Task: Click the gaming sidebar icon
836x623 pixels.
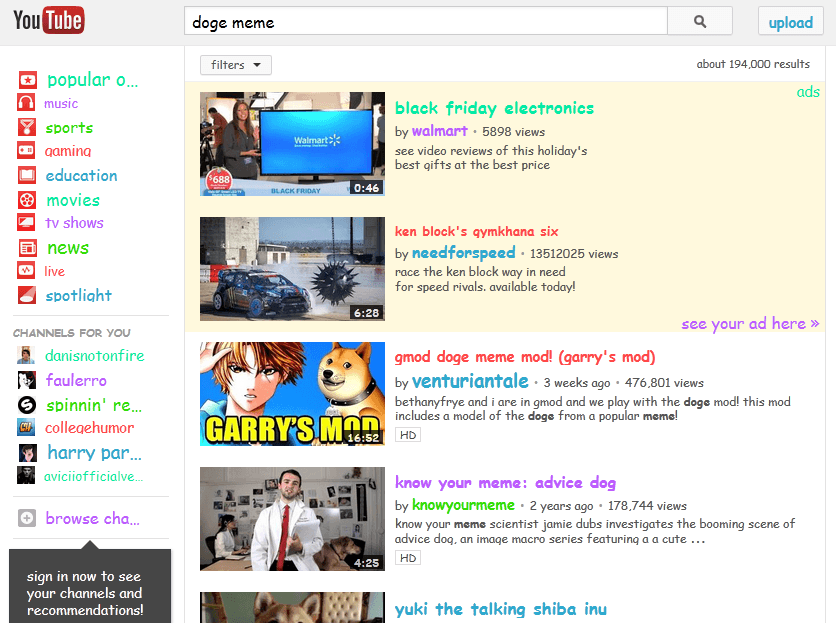Action: [26, 151]
